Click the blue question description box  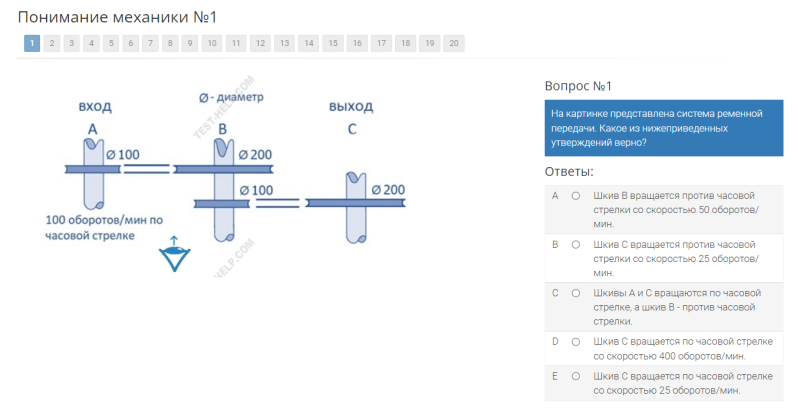pyautogui.click(x=664, y=128)
